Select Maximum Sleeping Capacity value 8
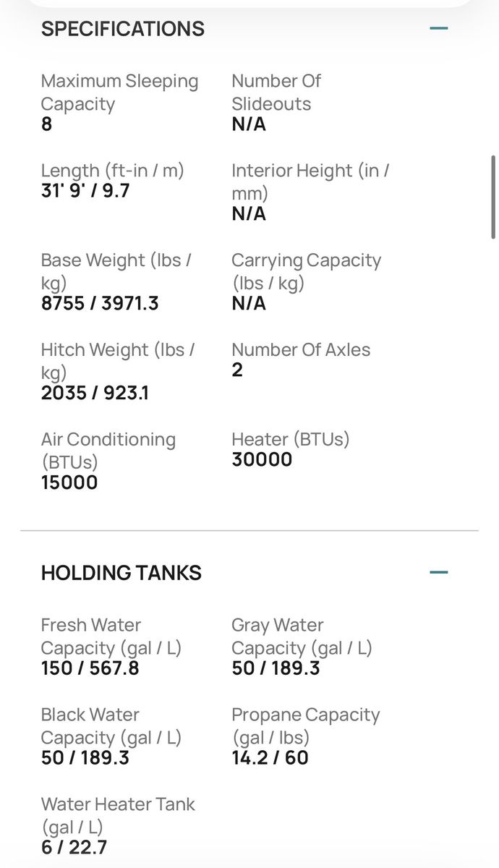The height and width of the screenshot is (868, 499). click(x=47, y=124)
